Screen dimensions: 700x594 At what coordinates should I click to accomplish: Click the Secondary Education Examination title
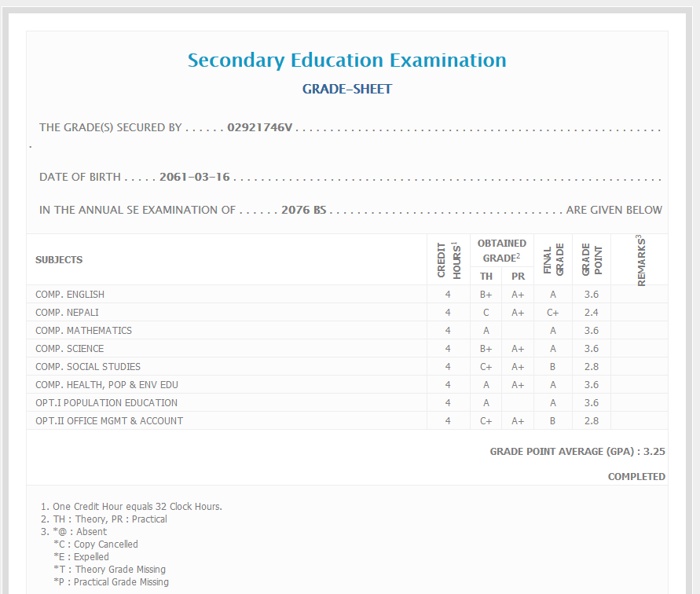tap(346, 60)
